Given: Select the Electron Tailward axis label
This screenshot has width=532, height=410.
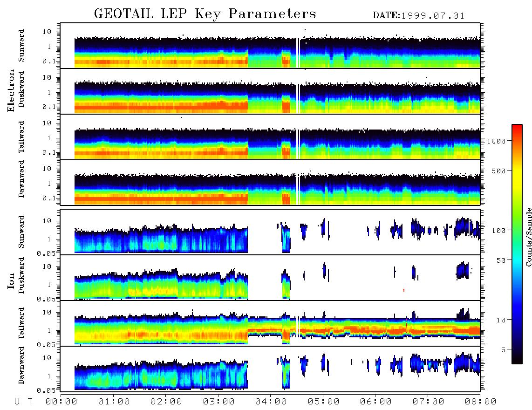Looking at the screenshot, I should [x=21, y=137].
